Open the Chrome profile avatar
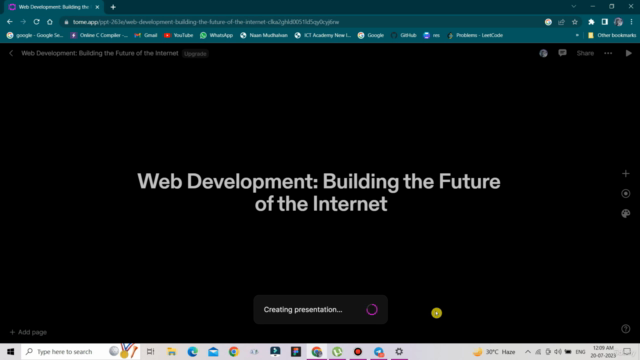 click(618, 22)
